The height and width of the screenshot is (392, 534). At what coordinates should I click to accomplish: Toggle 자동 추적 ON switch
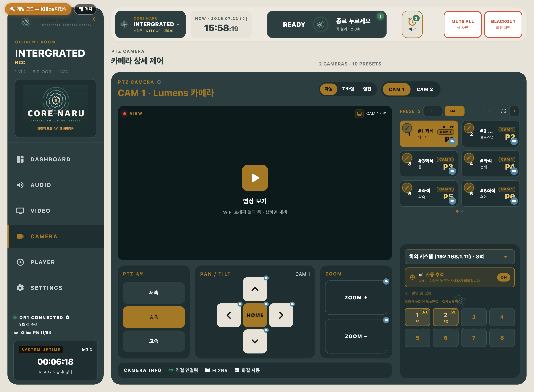503,277
